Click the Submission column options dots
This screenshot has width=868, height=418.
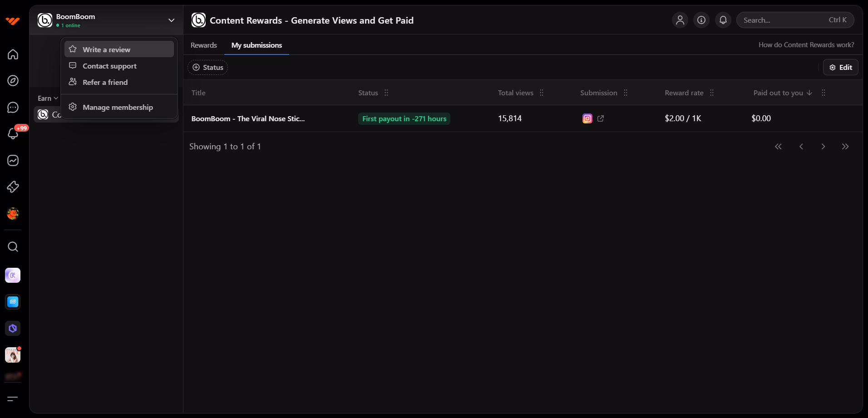[626, 93]
